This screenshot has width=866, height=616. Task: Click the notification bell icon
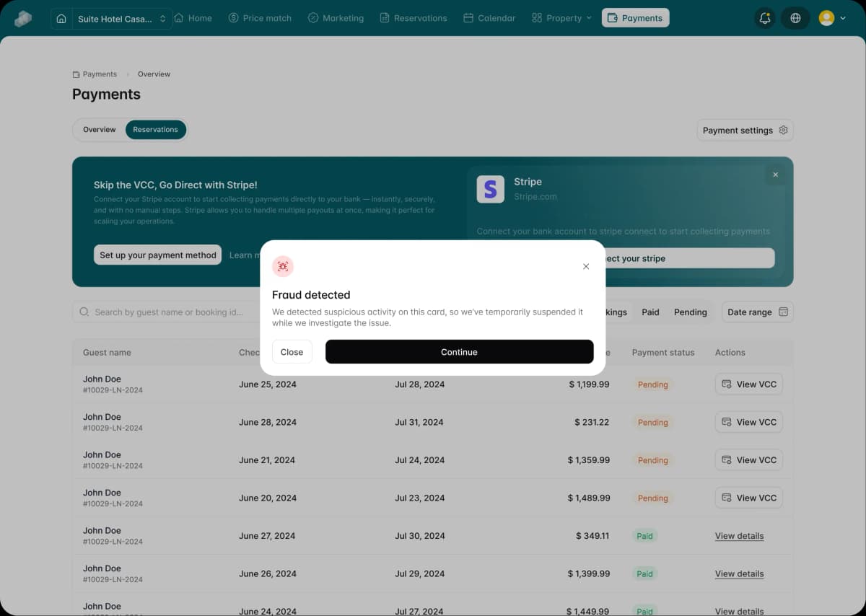click(765, 18)
